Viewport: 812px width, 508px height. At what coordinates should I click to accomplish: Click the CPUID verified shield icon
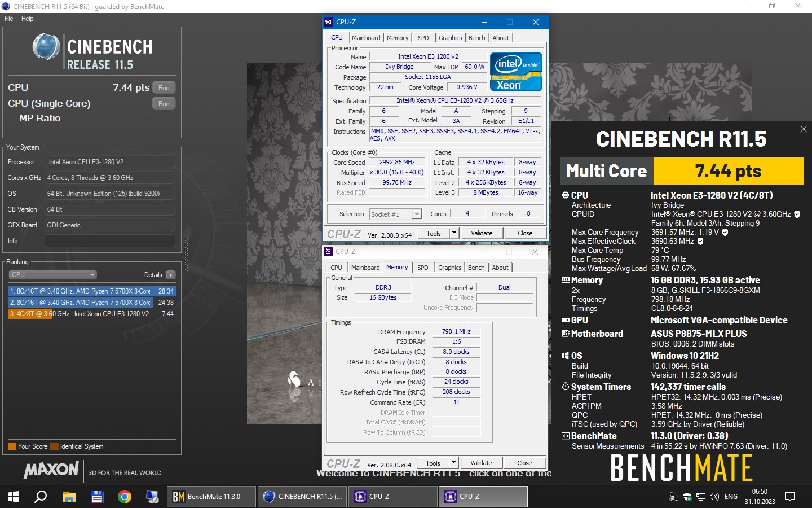tap(797, 214)
